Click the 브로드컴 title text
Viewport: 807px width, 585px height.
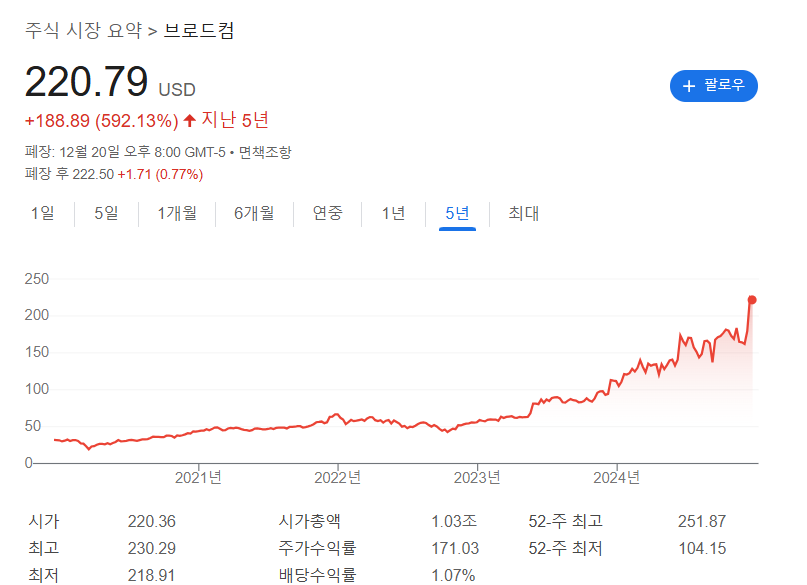coord(199,30)
